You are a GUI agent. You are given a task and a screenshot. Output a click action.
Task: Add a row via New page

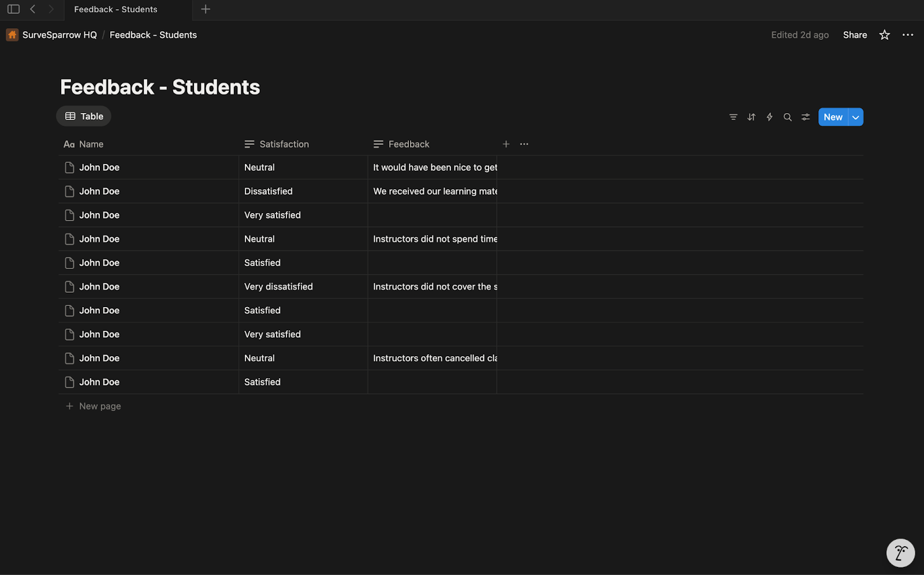(x=99, y=406)
